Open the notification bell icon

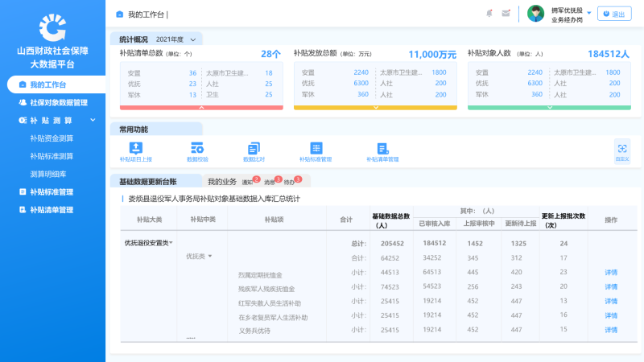pyautogui.click(x=489, y=14)
